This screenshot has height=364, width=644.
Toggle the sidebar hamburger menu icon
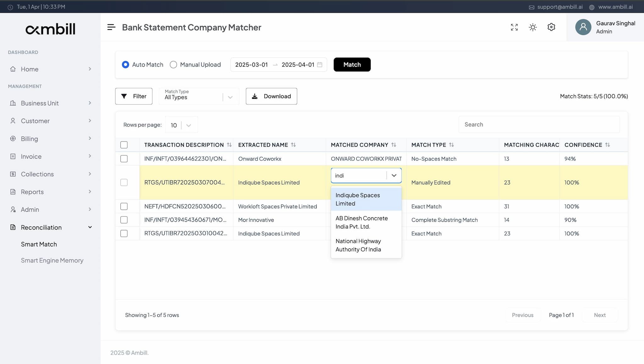pyautogui.click(x=111, y=27)
